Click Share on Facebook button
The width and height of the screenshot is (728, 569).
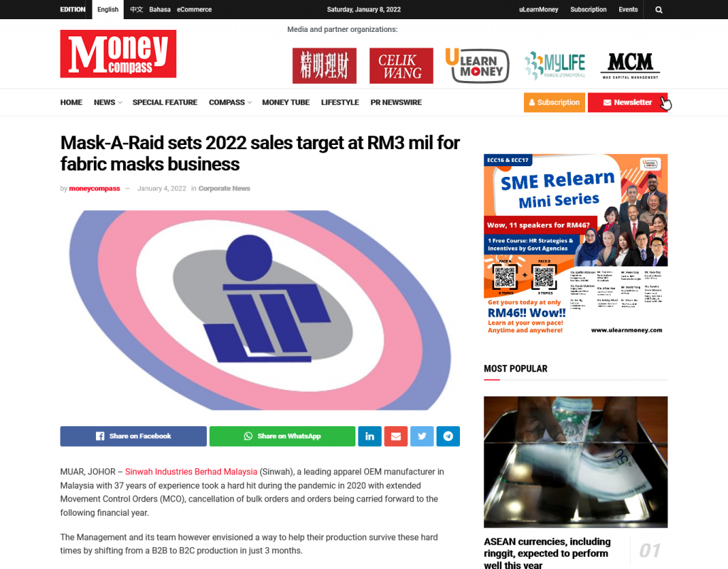tap(133, 436)
